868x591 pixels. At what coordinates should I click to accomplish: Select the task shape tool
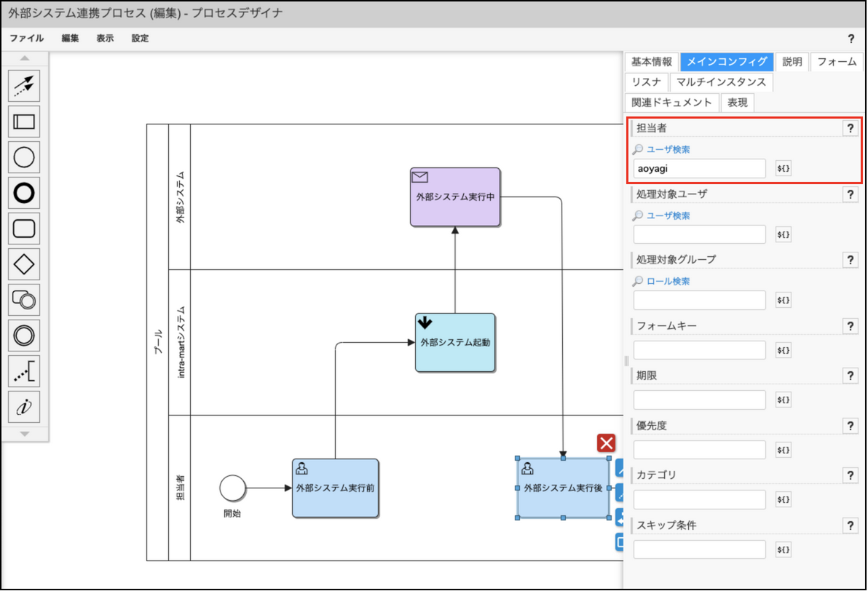click(24, 229)
